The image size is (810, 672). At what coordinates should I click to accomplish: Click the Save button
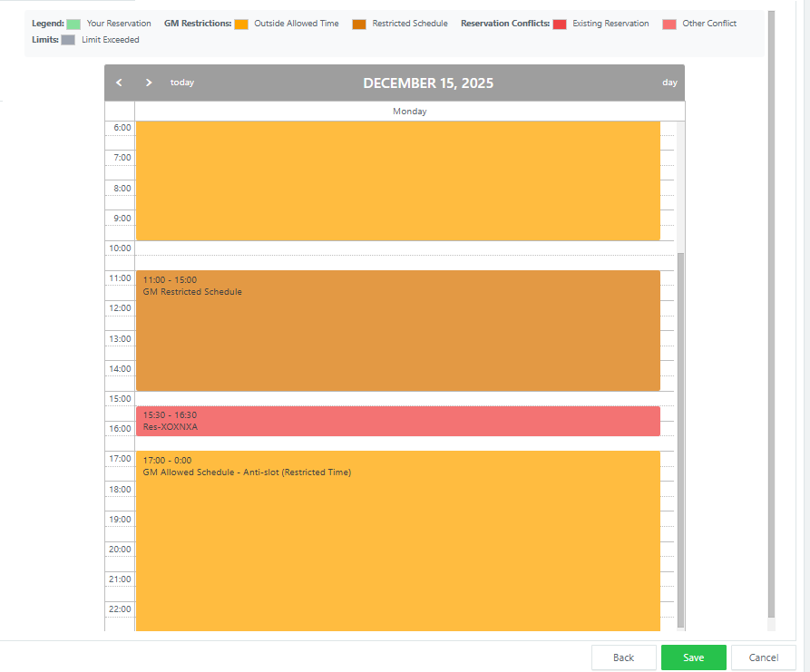693,657
